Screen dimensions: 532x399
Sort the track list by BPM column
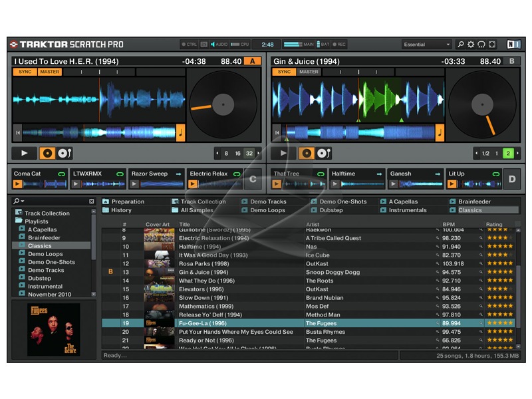449,225
